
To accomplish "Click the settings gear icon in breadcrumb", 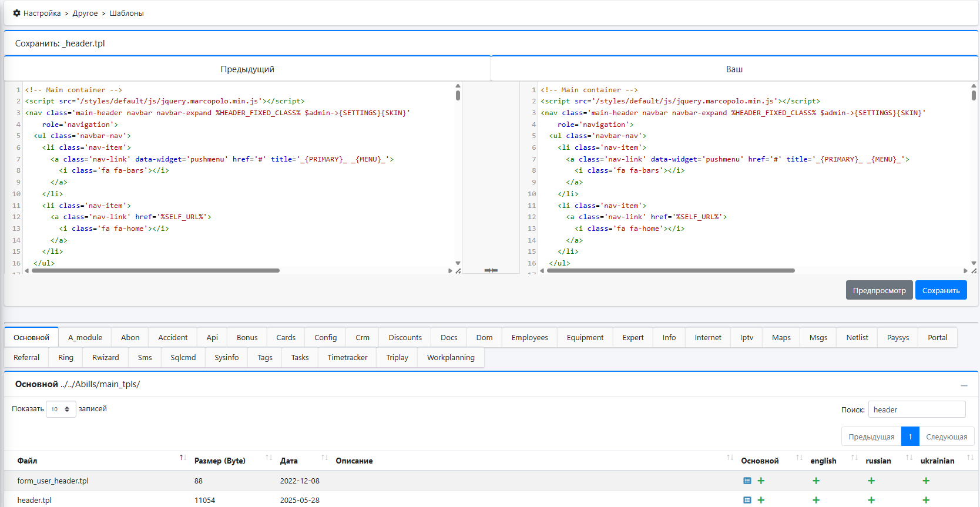I will click(16, 13).
